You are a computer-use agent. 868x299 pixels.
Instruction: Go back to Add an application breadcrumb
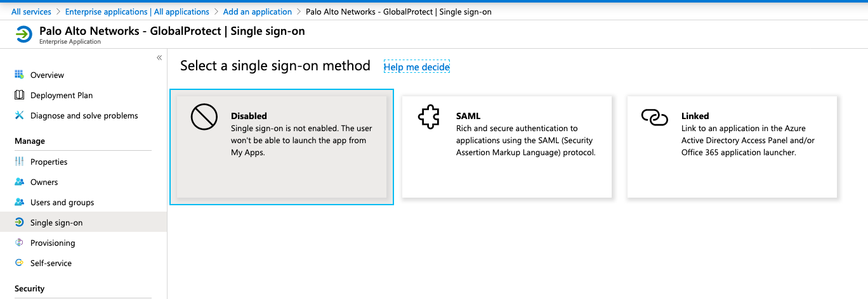(257, 11)
